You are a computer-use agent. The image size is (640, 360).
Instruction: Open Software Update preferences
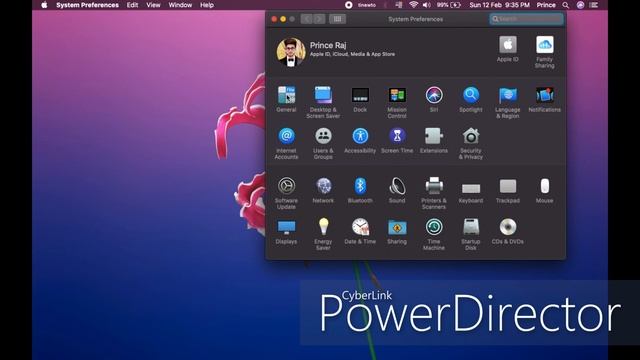[286, 193]
